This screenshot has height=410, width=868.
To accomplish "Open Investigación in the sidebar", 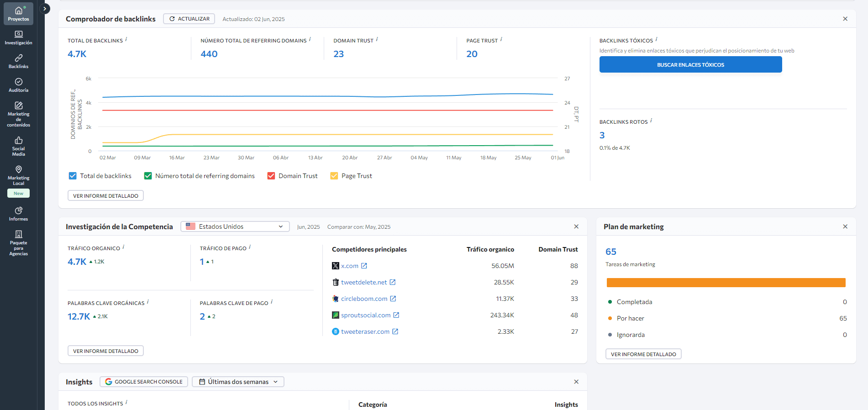I will tap(18, 37).
